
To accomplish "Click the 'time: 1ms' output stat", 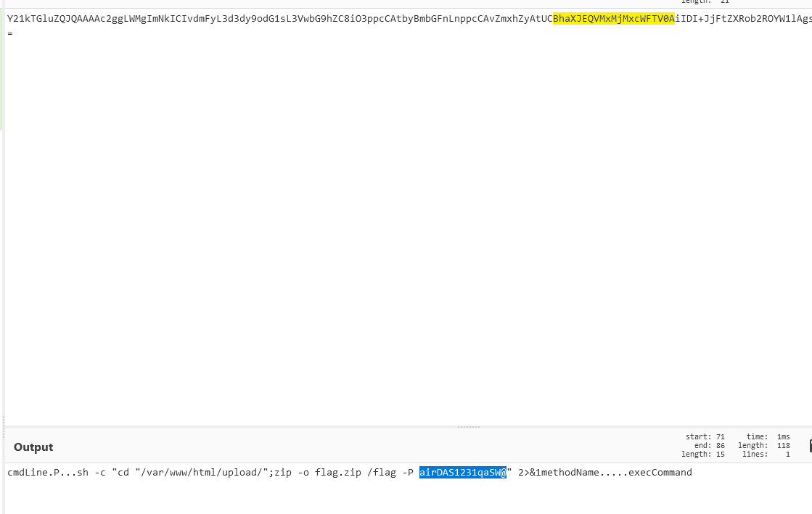I will click(768, 437).
